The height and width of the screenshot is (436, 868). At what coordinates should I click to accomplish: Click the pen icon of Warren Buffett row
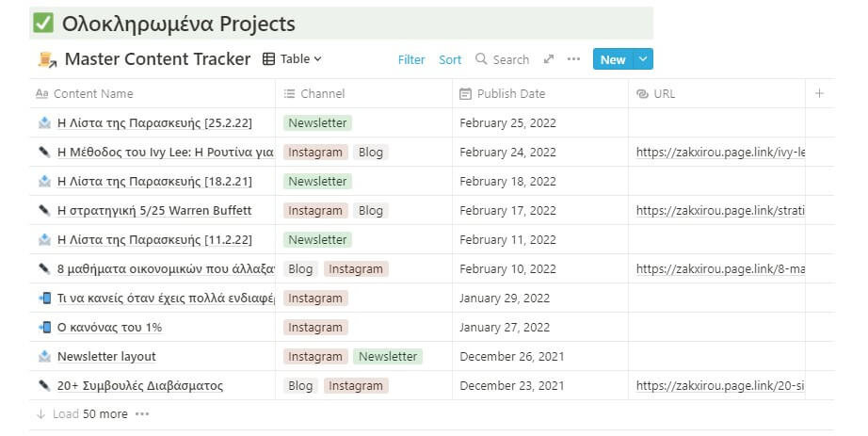[x=44, y=211]
